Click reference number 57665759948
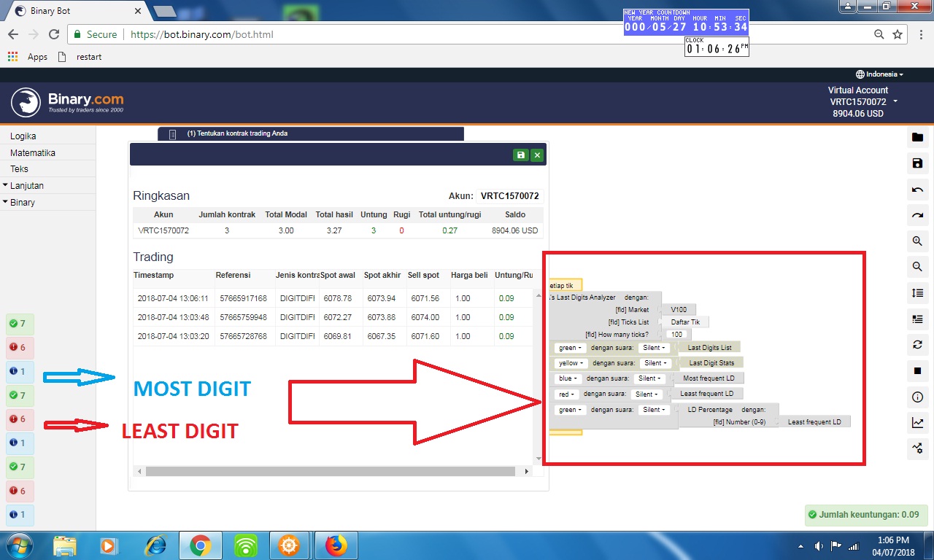 click(242, 317)
